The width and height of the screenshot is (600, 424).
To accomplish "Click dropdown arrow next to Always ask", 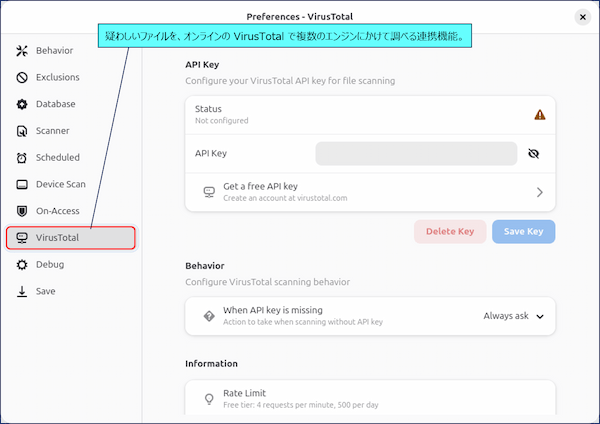I will pyautogui.click(x=540, y=316).
